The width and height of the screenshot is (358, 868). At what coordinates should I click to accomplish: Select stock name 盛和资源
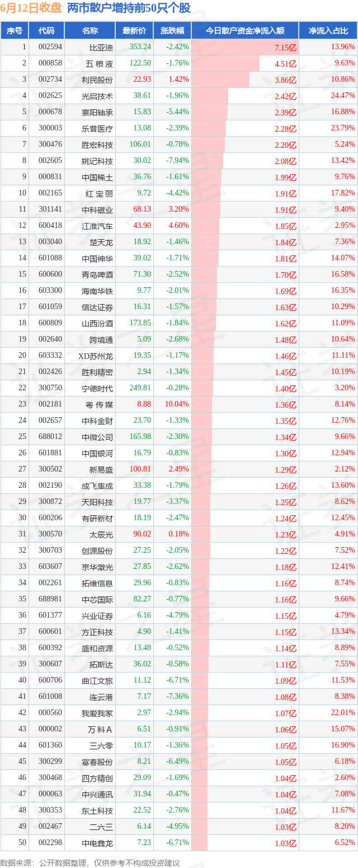[x=97, y=648]
